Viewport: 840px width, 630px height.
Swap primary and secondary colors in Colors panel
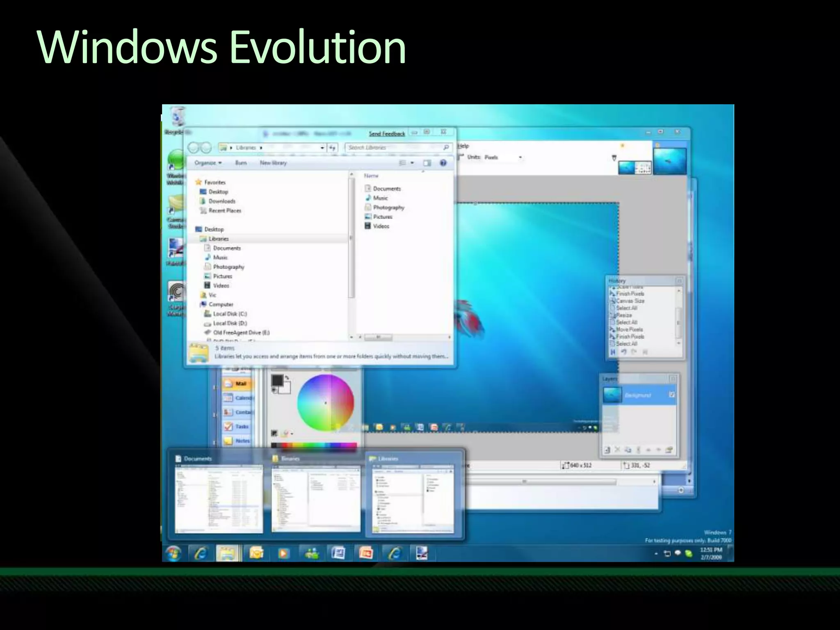tap(287, 377)
